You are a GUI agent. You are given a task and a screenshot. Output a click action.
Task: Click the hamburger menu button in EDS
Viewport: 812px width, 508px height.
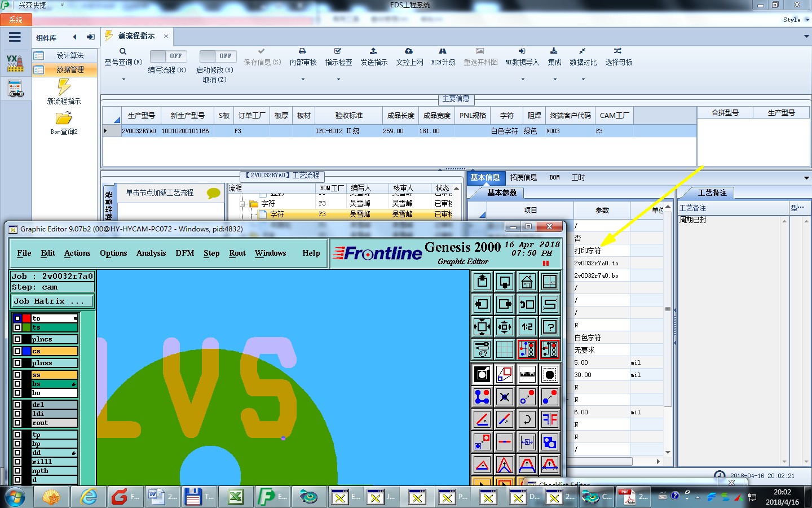(15, 37)
